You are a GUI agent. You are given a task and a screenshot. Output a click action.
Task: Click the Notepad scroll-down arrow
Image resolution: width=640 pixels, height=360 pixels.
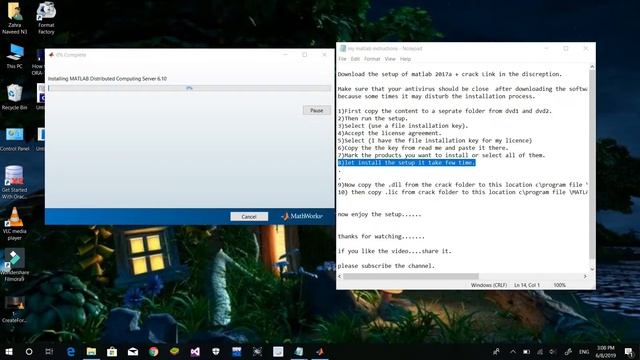click(x=592, y=269)
